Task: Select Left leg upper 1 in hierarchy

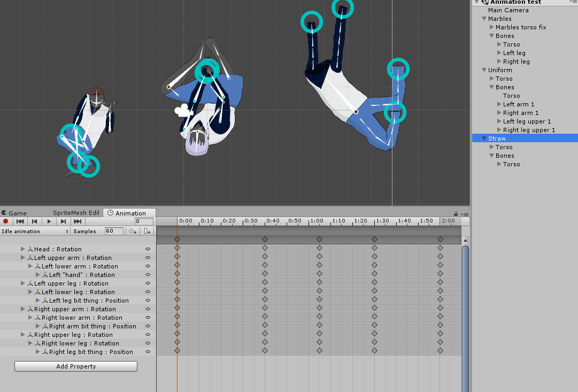Action: pos(527,121)
